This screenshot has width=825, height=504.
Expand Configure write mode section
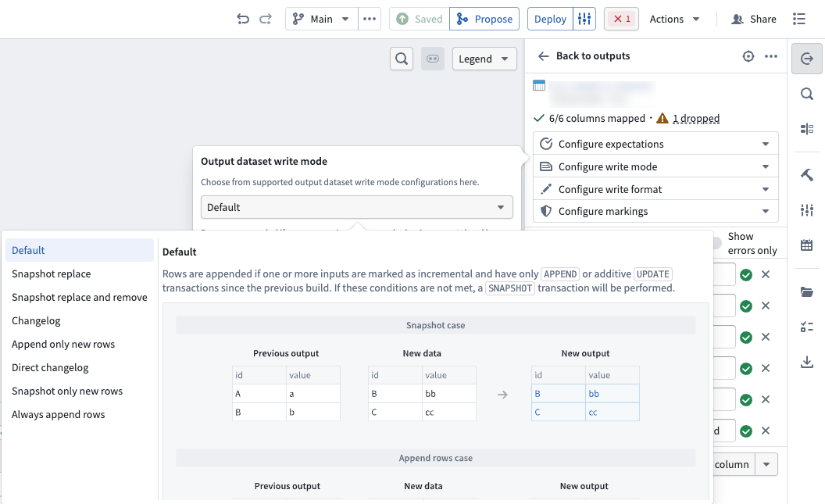655,166
